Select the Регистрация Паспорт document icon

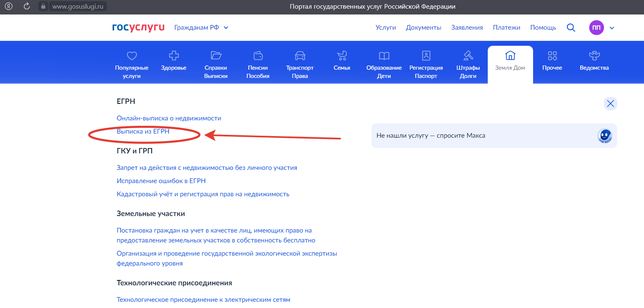[x=426, y=56]
